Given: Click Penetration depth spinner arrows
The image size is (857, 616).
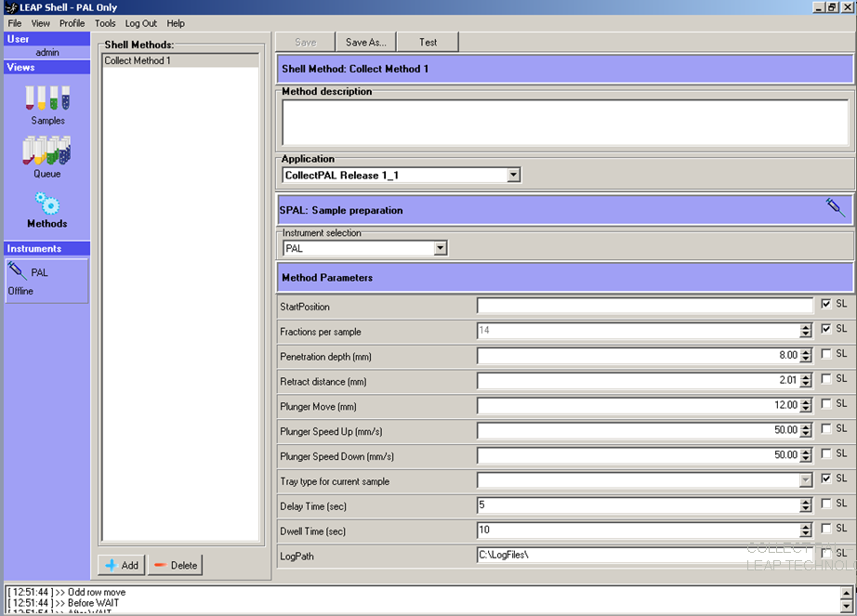Looking at the screenshot, I should [x=806, y=356].
